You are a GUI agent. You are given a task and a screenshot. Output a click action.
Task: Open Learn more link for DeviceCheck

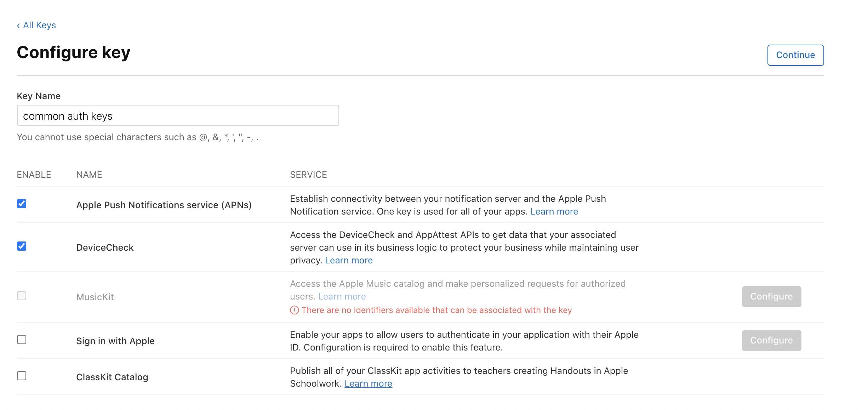pos(349,260)
